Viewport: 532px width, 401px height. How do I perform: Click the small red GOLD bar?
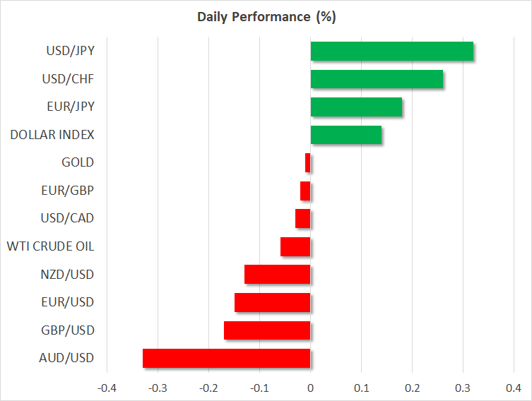308,163
